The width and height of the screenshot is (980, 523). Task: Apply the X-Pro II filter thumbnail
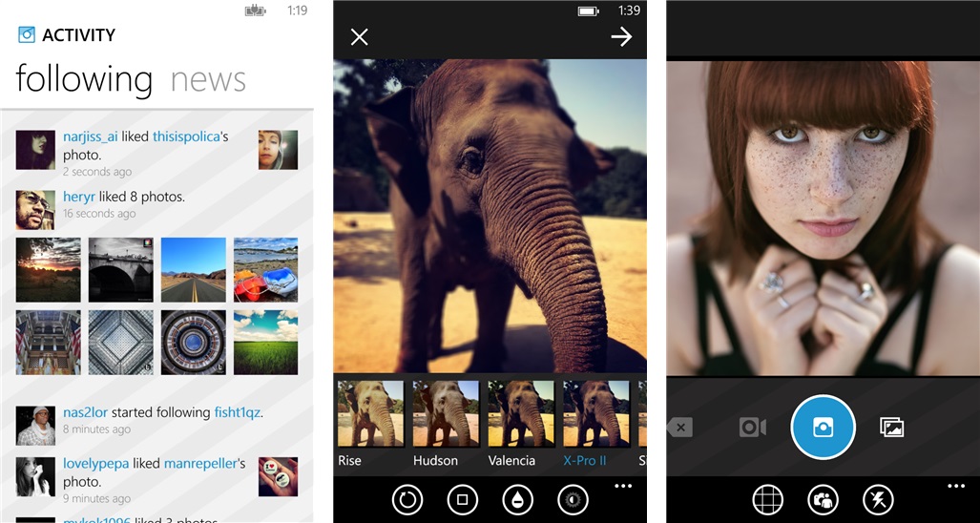click(x=596, y=413)
